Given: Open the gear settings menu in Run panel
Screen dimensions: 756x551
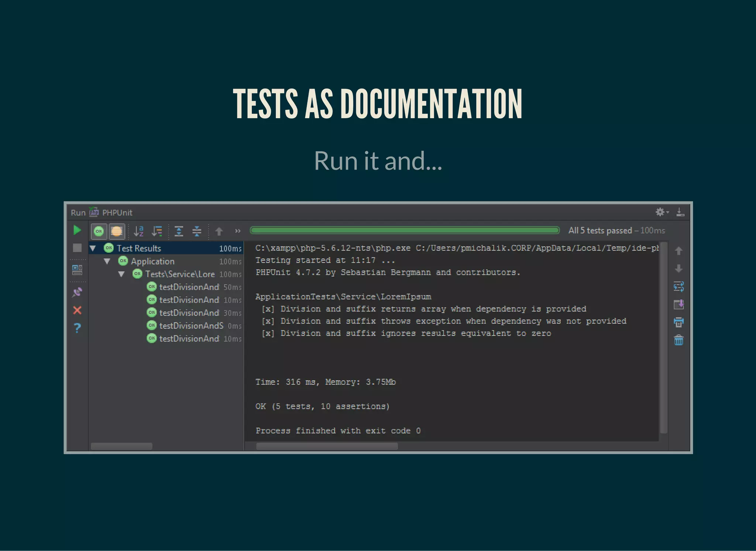Looking at the screenshot, I should (x=662, y=212).
